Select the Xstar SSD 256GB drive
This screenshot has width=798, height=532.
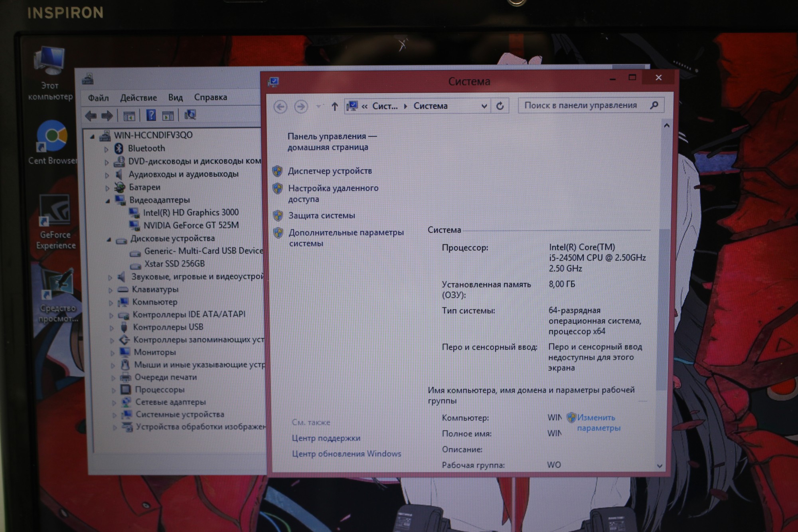[x=174, y=264]
